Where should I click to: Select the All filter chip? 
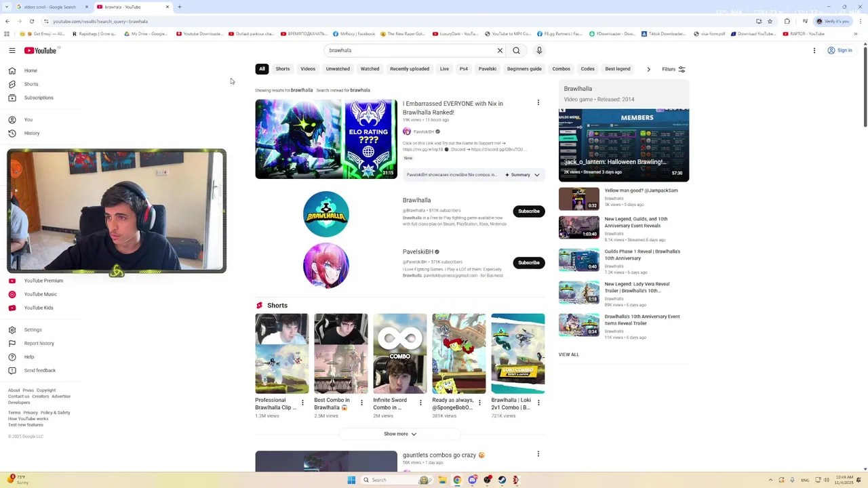262,68
